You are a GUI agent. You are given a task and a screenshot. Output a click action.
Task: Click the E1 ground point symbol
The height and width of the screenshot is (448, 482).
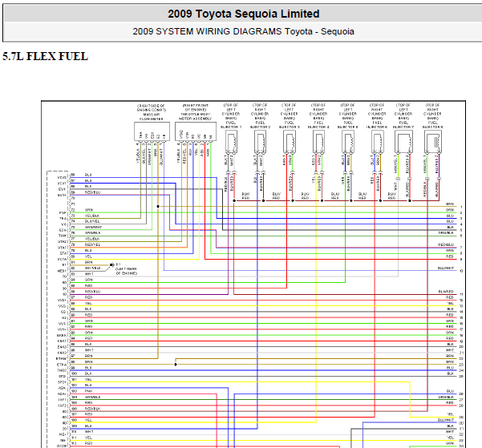(112, 264)
